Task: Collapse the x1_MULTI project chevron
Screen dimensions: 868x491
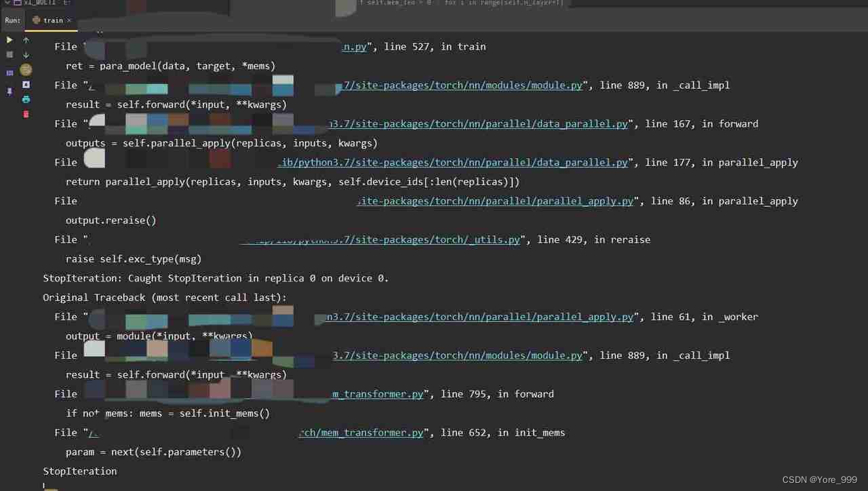Action: pos(7,3)
